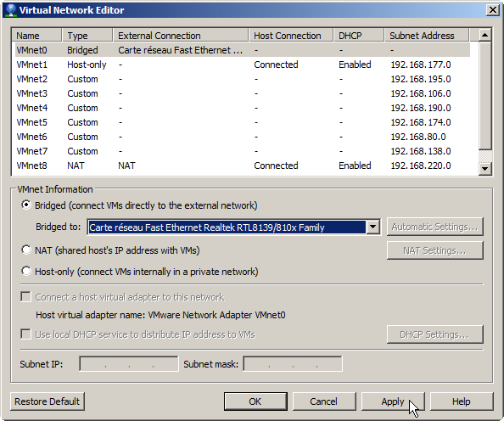The image size is (504, 421).
Task: Open Help for the network editor
Action: pos(462,401)
